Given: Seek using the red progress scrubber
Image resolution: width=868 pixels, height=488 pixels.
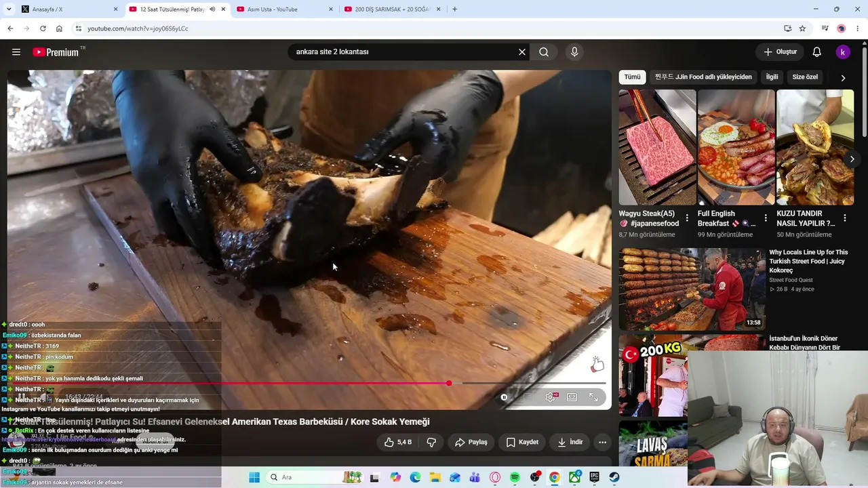Looking at the screenshot, I should point(449,384).
